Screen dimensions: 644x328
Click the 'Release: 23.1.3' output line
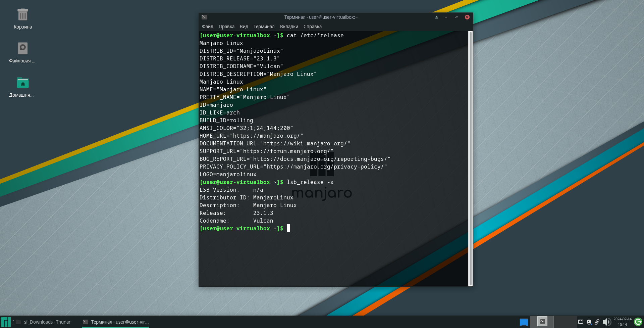[236, 213]
